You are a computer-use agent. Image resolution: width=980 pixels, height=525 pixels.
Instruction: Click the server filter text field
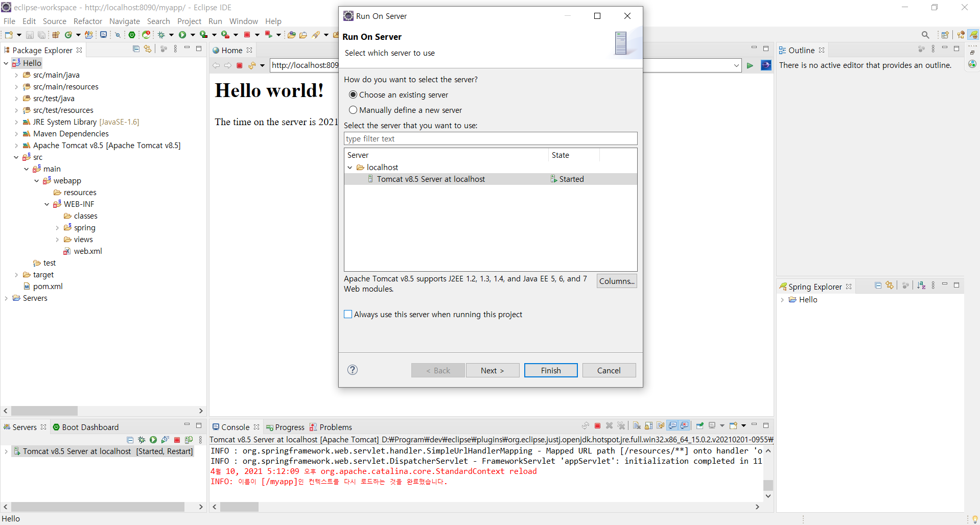(x=491, y=138)
